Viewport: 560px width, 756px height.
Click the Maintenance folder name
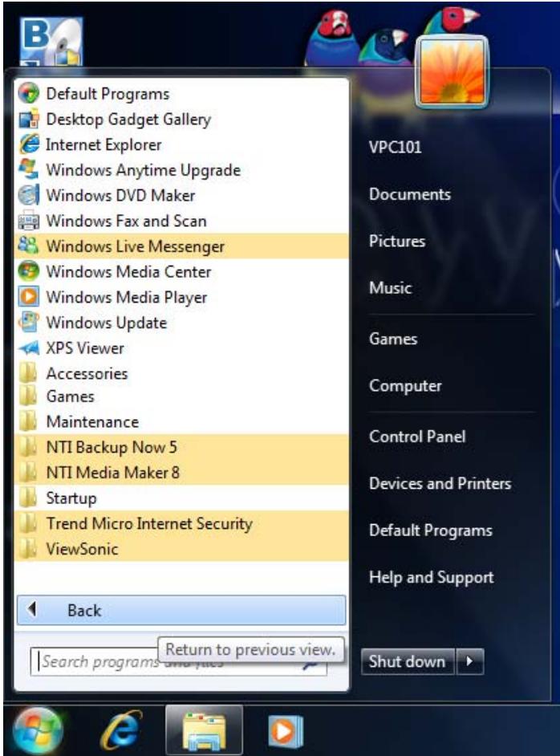point(92,421)
